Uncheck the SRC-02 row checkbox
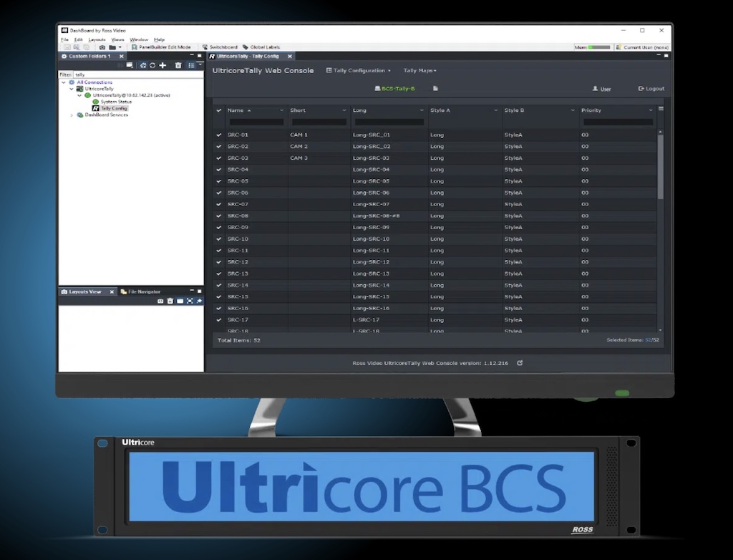 tap(219, 146)
